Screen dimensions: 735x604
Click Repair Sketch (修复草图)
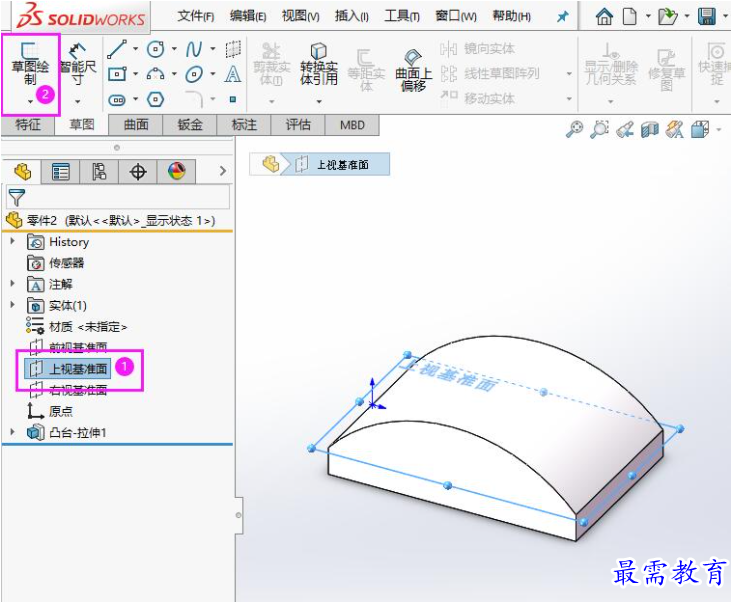click(x=667, y=69)
